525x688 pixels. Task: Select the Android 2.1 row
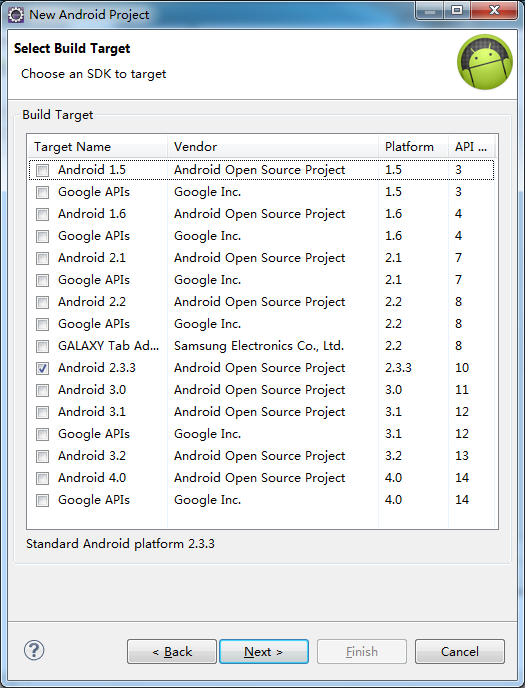tap(261, 258)
